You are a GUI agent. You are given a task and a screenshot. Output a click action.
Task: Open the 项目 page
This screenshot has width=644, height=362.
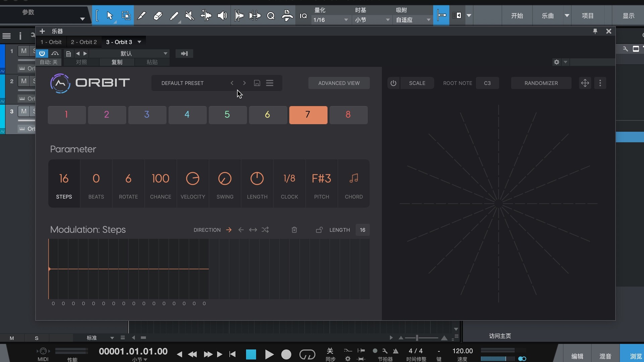point(588,16)
